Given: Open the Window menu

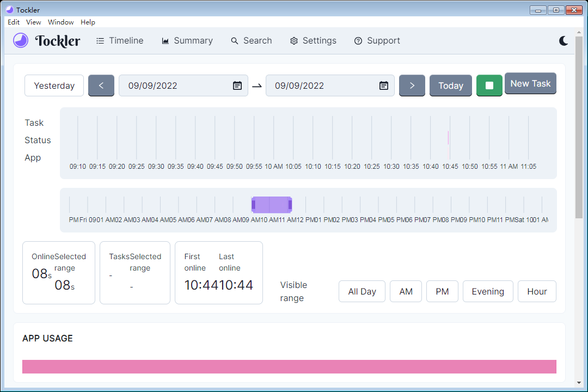Looking at the screenshot, I should click(61, 22).
